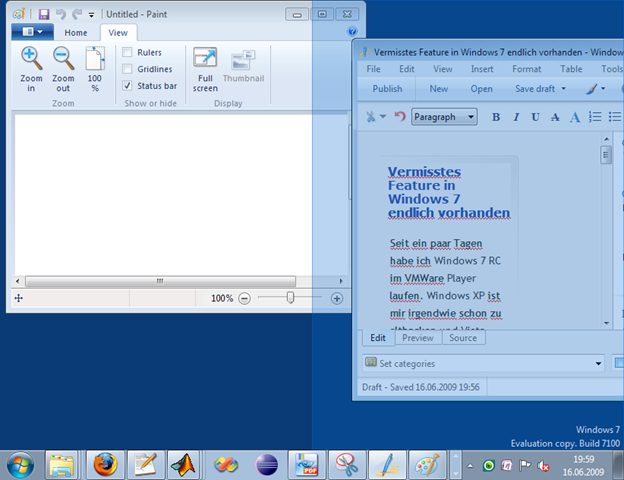Open the font color A in Live Writer

(574, 117)
